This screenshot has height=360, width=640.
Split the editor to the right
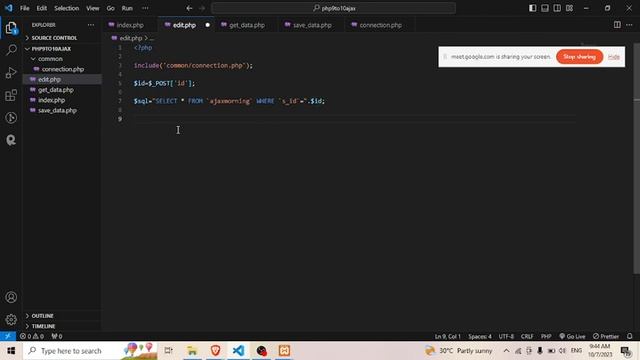[617, 25]
